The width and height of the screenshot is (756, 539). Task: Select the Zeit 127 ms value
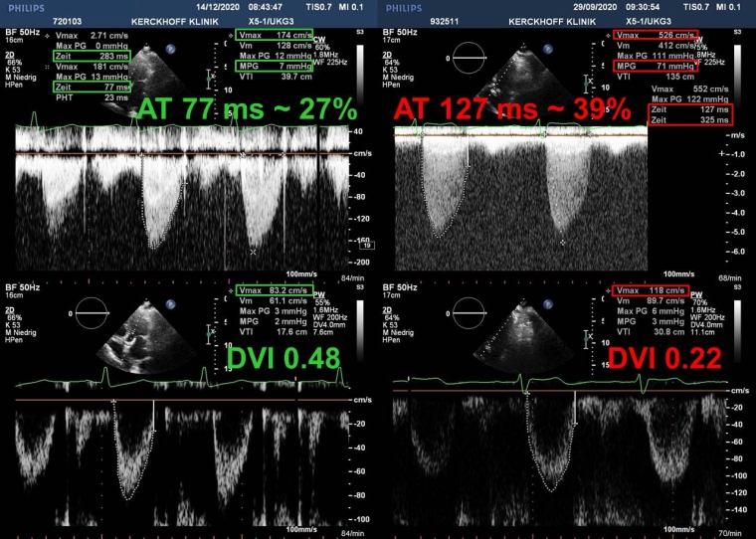(689, 110)
